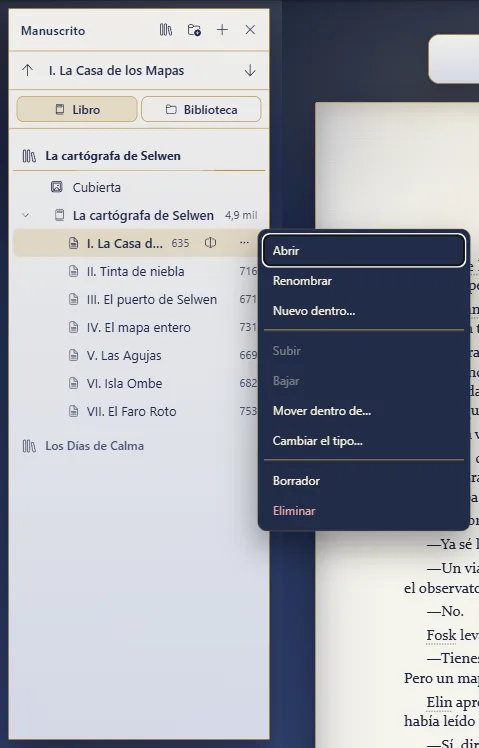Click the word count 635 on chapter I
479x748 pixels.
click(x=180, y=243)
